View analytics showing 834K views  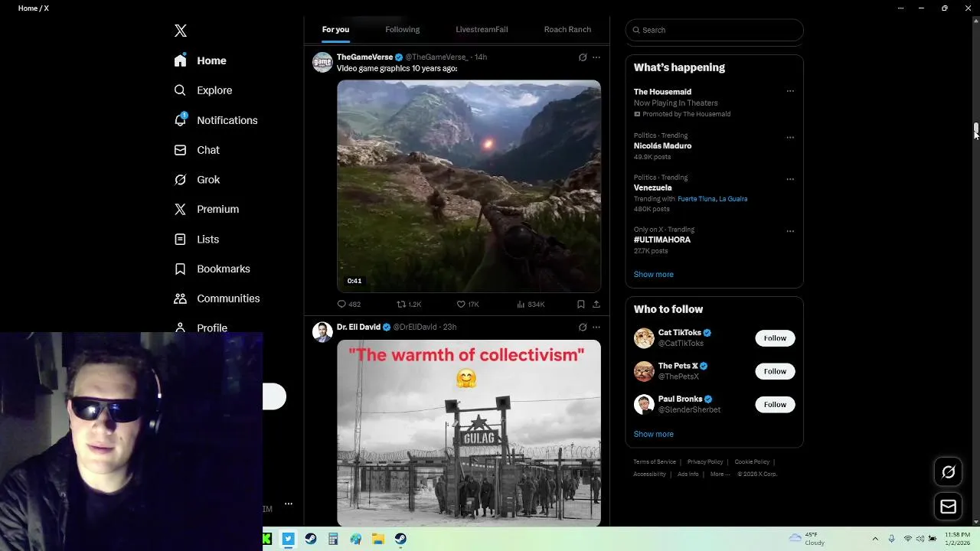pos(531,304)
